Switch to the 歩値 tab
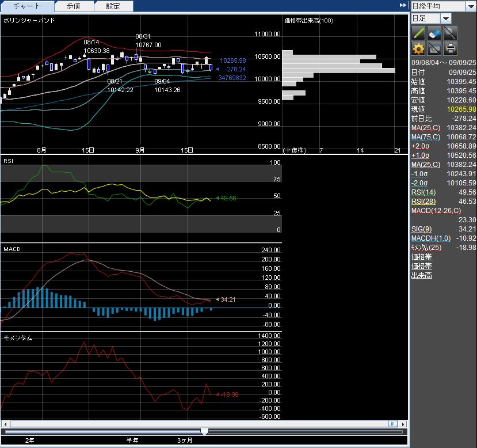This screenshot has height=448, width=477. click(74, 6)
